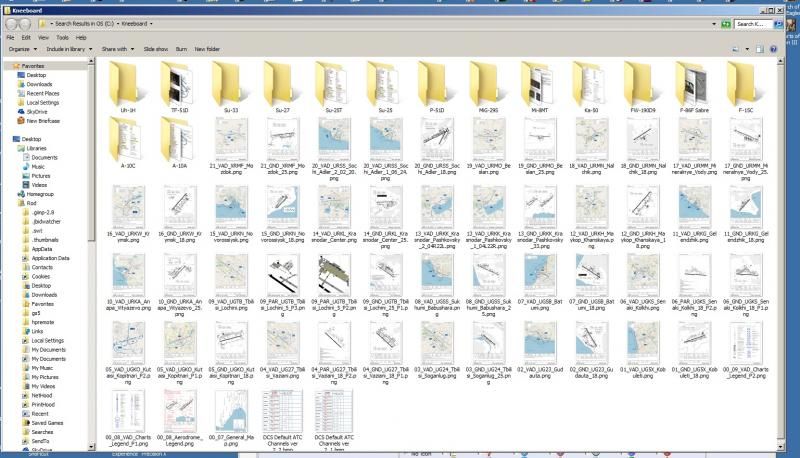This screenshot has height=458, width=800.
Task: Open the Organize dropdown menu
Action: [22, 49]
